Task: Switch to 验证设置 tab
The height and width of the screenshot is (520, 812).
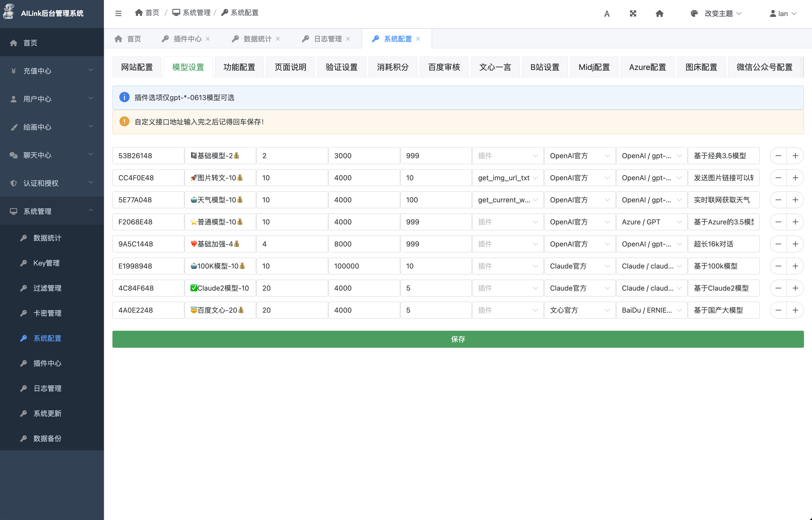Action: click(x=342, y=67)
